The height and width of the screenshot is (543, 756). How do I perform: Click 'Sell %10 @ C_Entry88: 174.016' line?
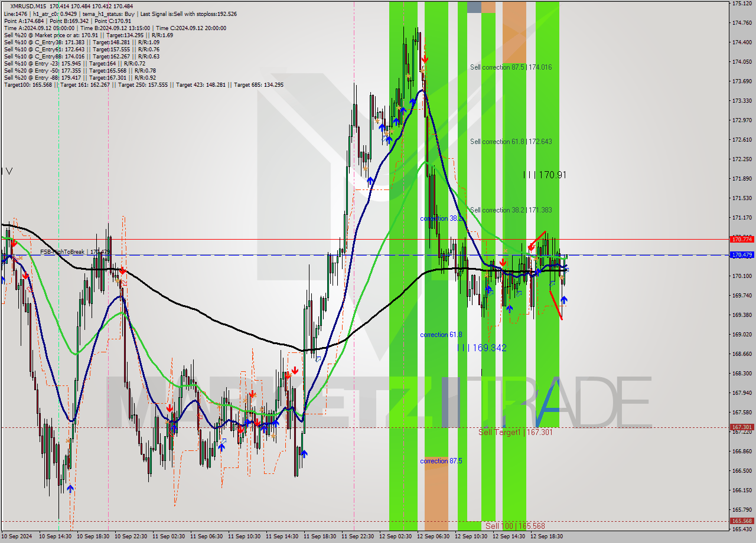[82, 56]
